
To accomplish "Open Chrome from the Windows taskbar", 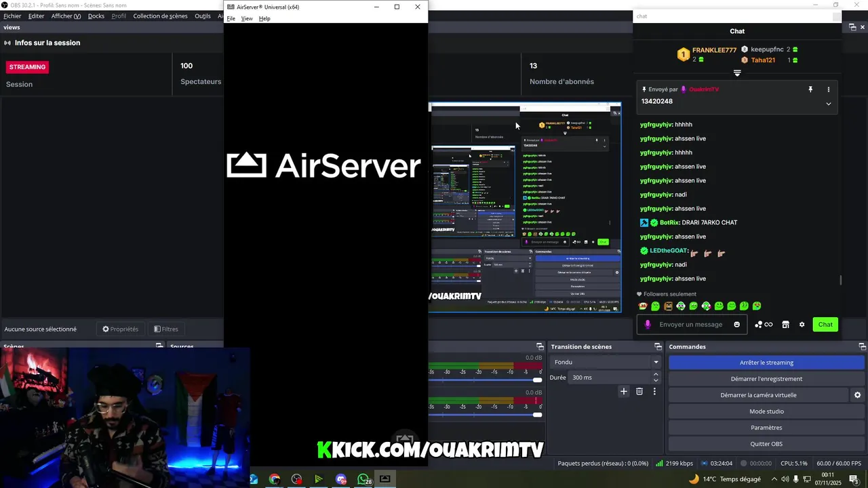I will 274,479.
